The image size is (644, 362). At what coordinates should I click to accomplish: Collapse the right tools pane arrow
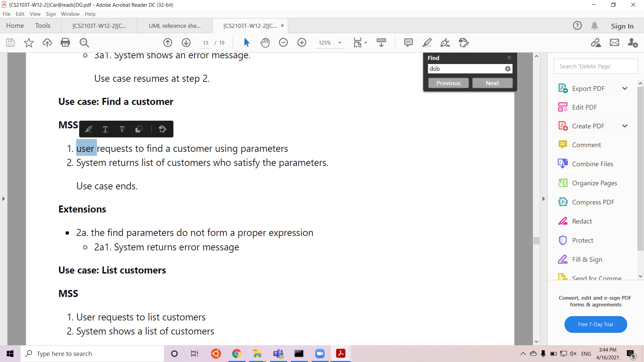pyautogui.click(x=544, y=199)
